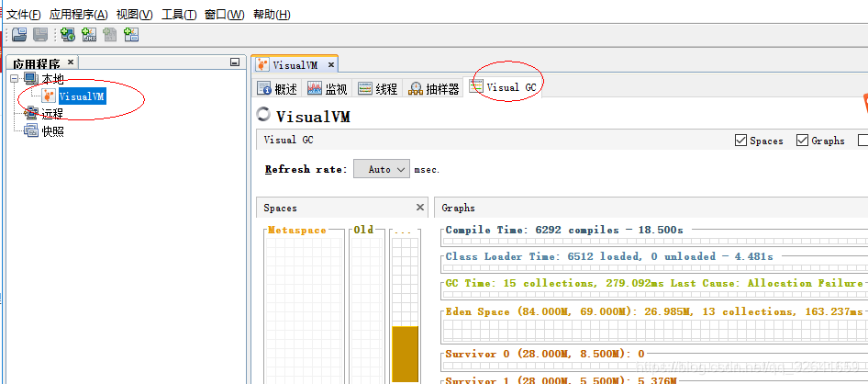Click the Load snapshot toolbar icon

[19, 35]
